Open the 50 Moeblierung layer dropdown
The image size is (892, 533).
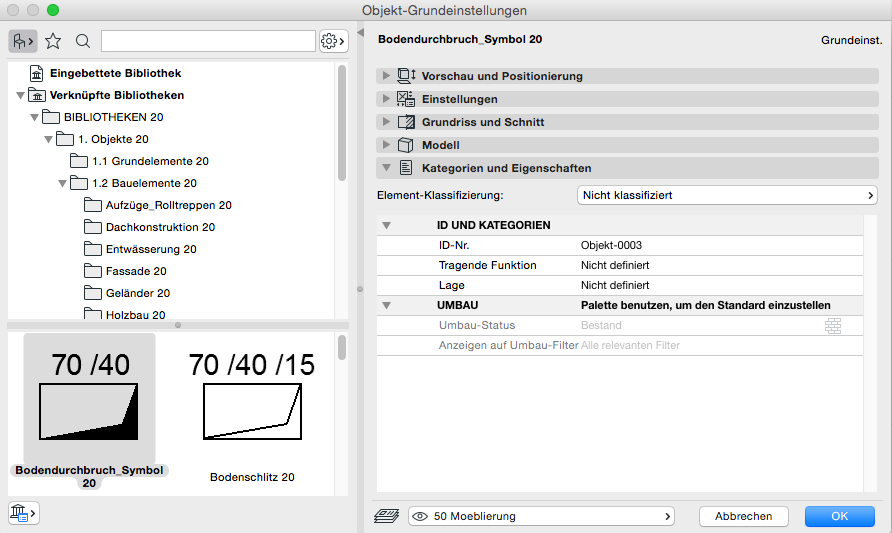click(x=541, y=516)
